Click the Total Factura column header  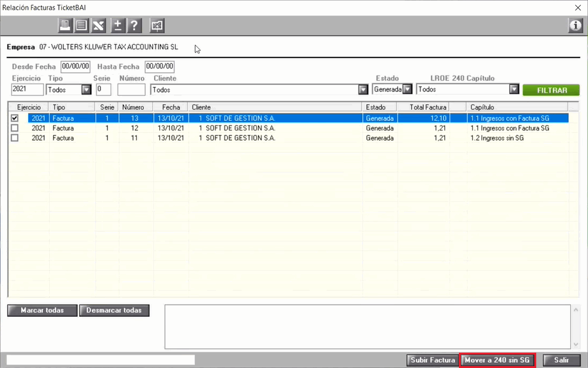(423, 107)
